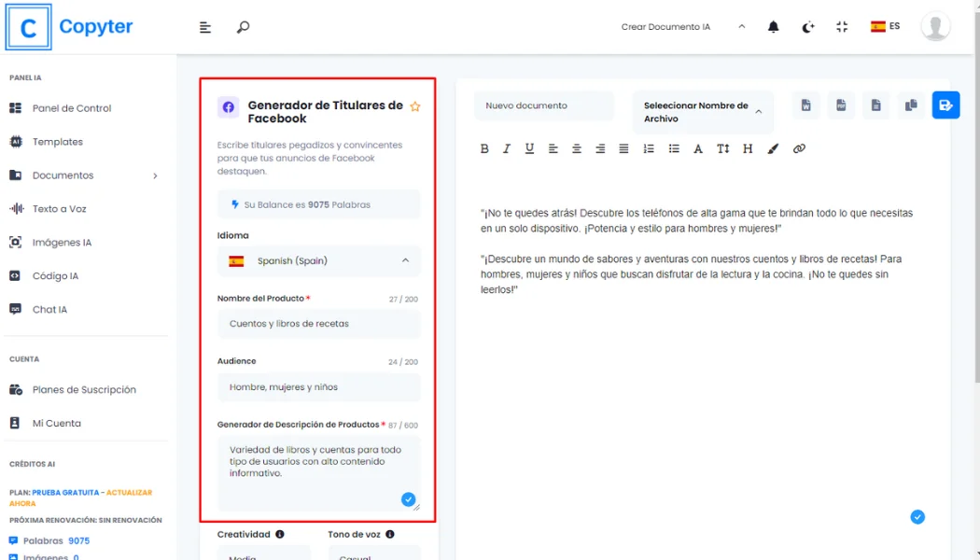Insert a link using chain icon

pos(799,148)
